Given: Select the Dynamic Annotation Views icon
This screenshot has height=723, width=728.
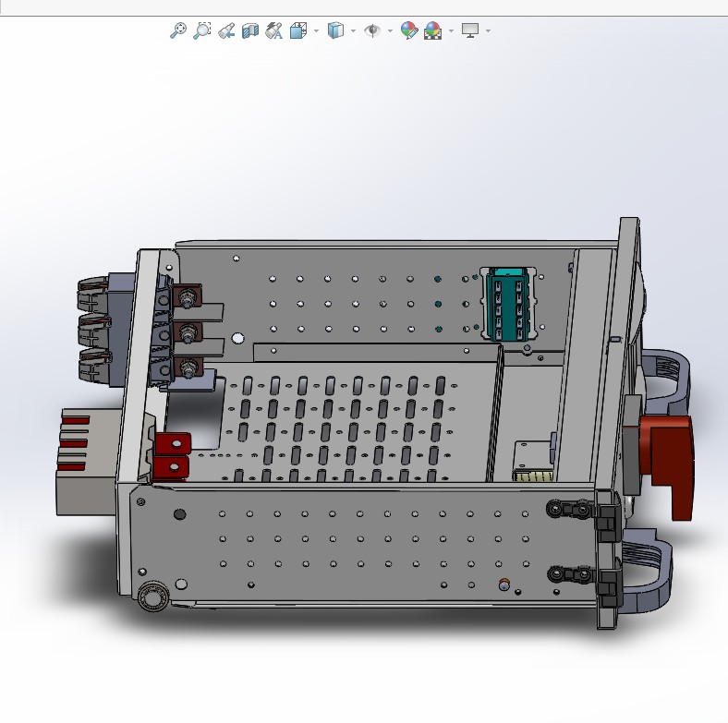Looking at the screenshot, I should click(x=274, y=30).
